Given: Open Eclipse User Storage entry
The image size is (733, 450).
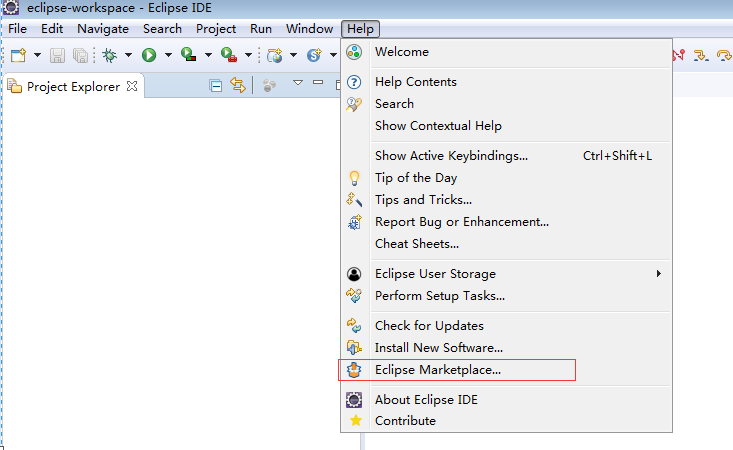Looking at the screenshot, I should coord(506,273).
